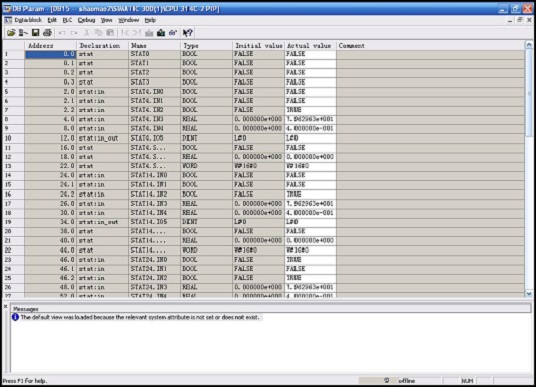Click the document icon left of Data block menu
Image resolution: width=536 pixels, height=387 pixels.
(8, 20)
